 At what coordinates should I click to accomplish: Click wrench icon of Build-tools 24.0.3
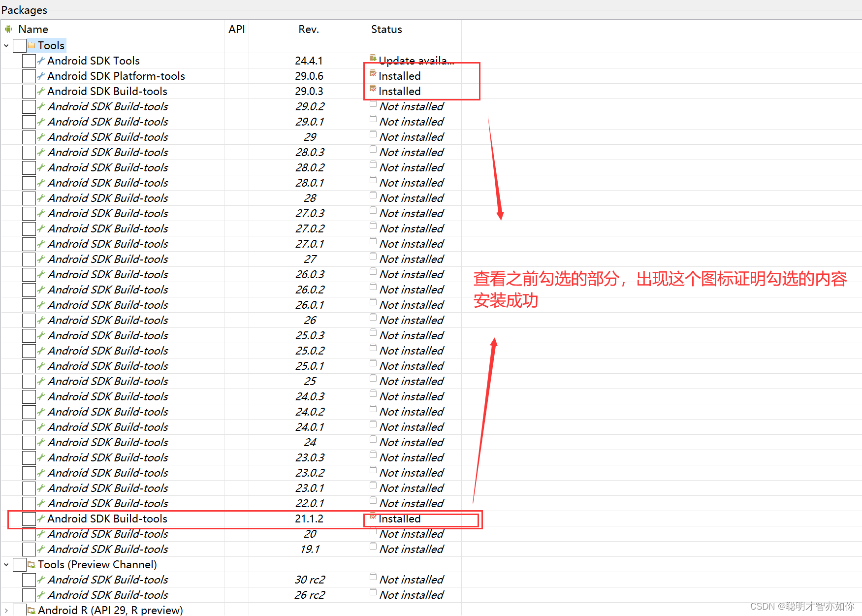[x=41, y=396]
